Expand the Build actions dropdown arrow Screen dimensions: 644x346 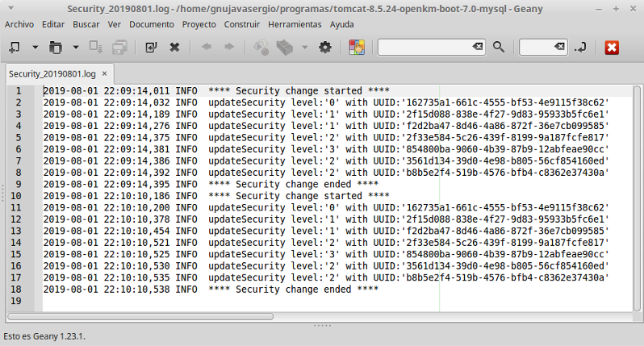(x=304, y=48)
